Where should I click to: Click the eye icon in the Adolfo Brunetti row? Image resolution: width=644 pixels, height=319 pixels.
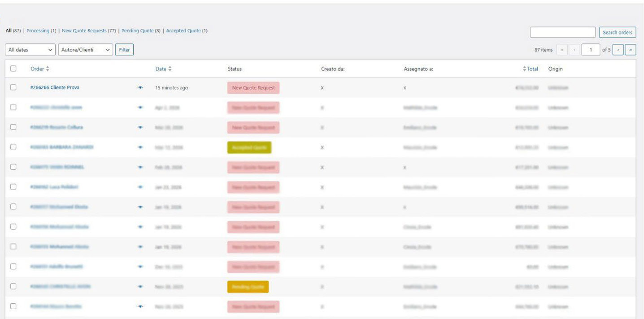tap(140, 267)
